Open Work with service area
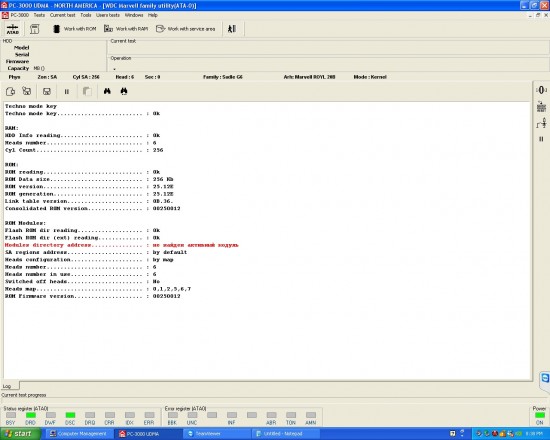The height and width of the screenshot is (440, 550). click(x=186, y=29)
